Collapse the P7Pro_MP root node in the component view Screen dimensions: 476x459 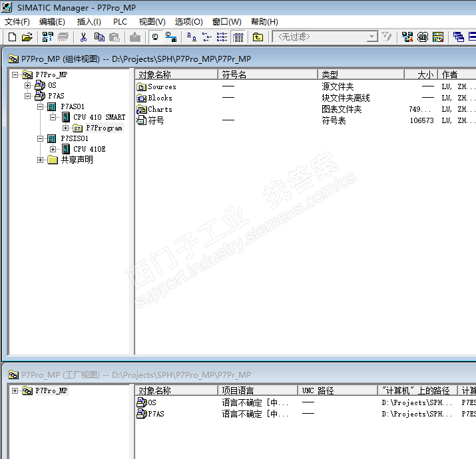(x=15, y=75)
